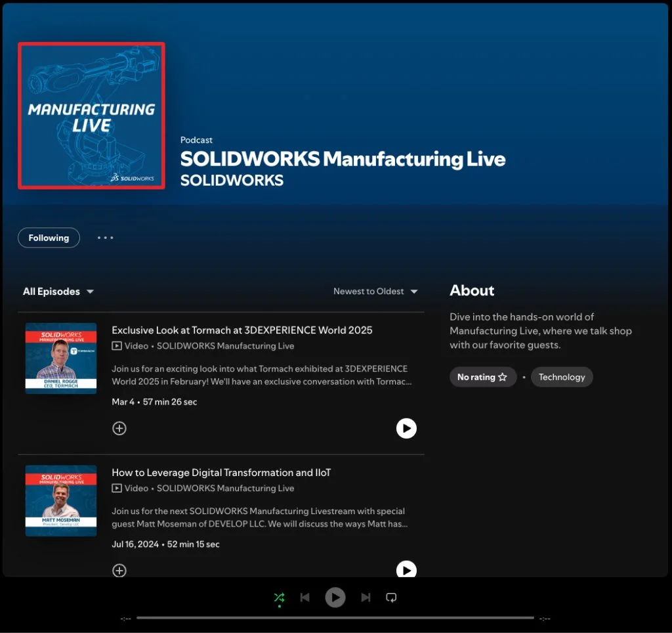Toggle shuffle mode off

coord(280,598)
